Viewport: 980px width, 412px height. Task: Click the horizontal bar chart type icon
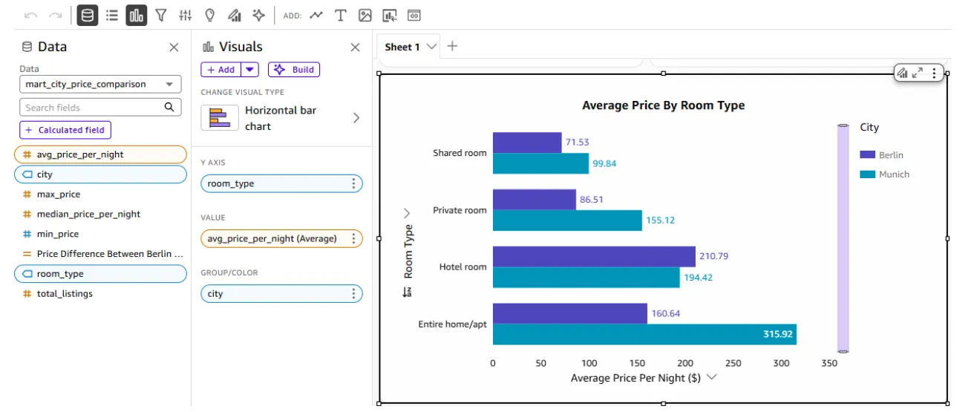click(220, 118)
